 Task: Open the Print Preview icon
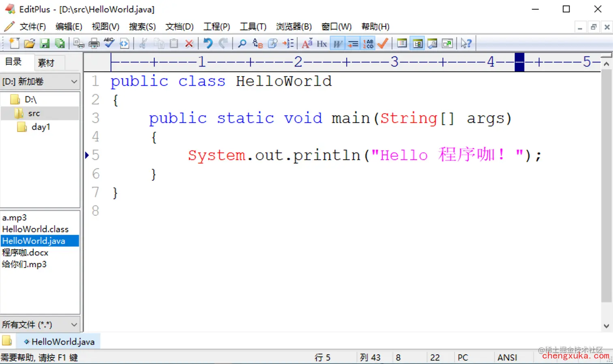tap(79, 43)
